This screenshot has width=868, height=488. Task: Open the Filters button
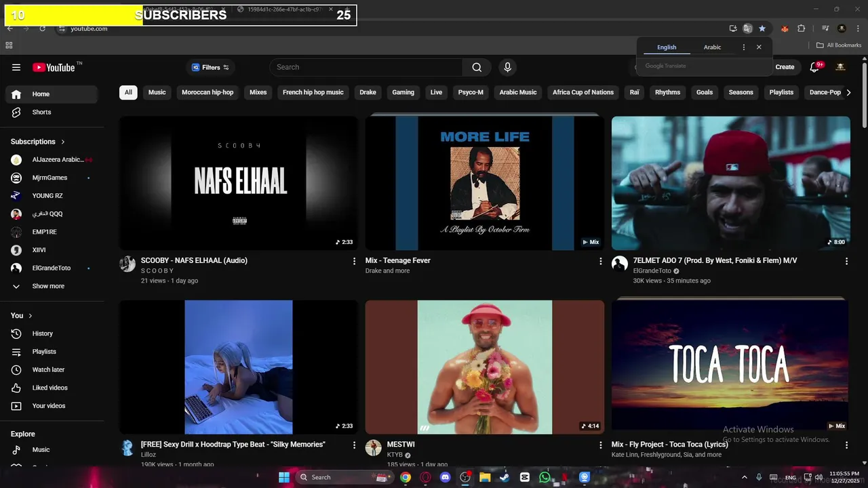(x=210, y=67)
